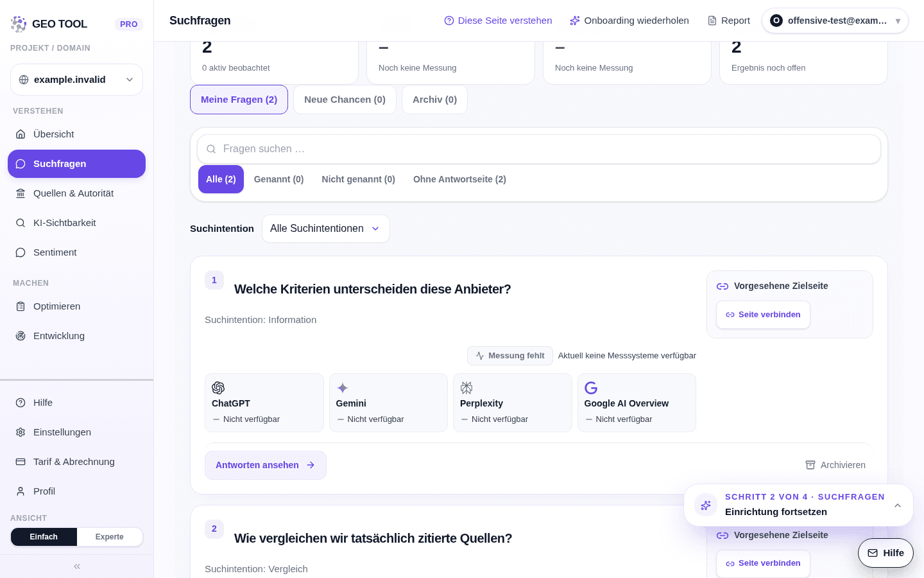Click the Google AI Overview card

(637, 403)
